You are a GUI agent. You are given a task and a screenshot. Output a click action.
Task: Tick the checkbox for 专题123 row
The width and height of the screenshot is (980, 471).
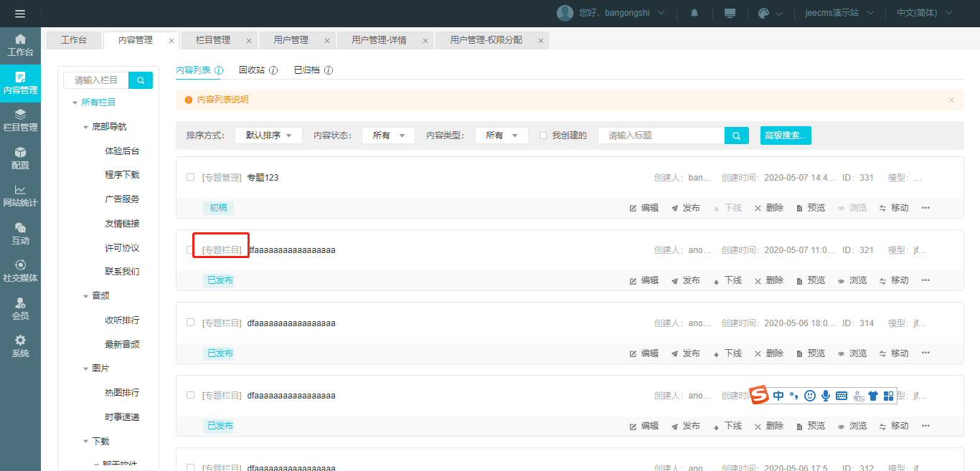[x=191, y=177]
